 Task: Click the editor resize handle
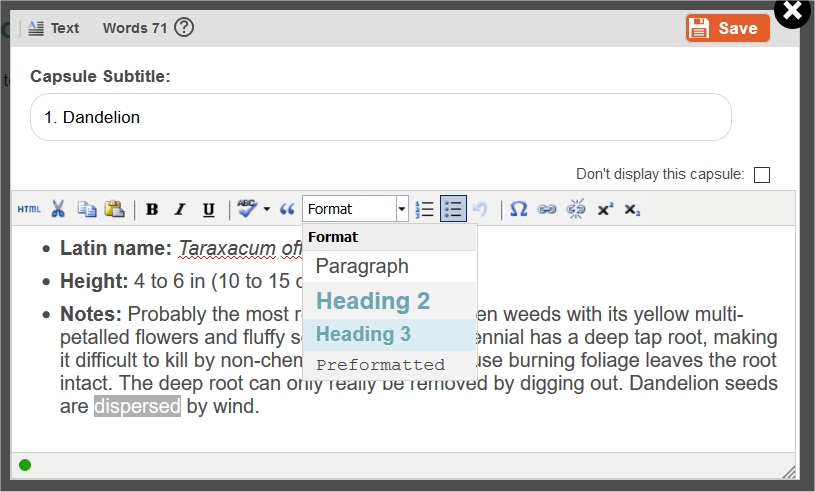[788, 471]
